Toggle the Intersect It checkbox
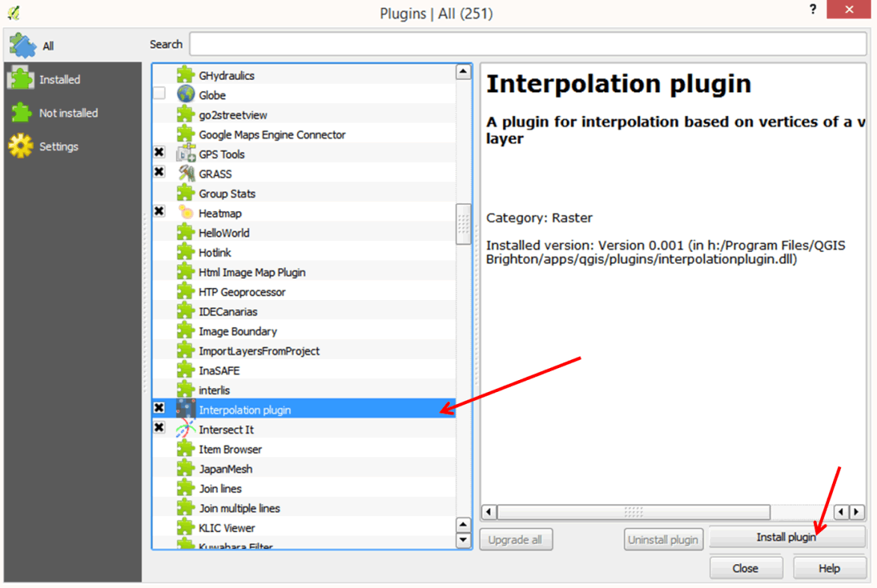 (159, 428)
